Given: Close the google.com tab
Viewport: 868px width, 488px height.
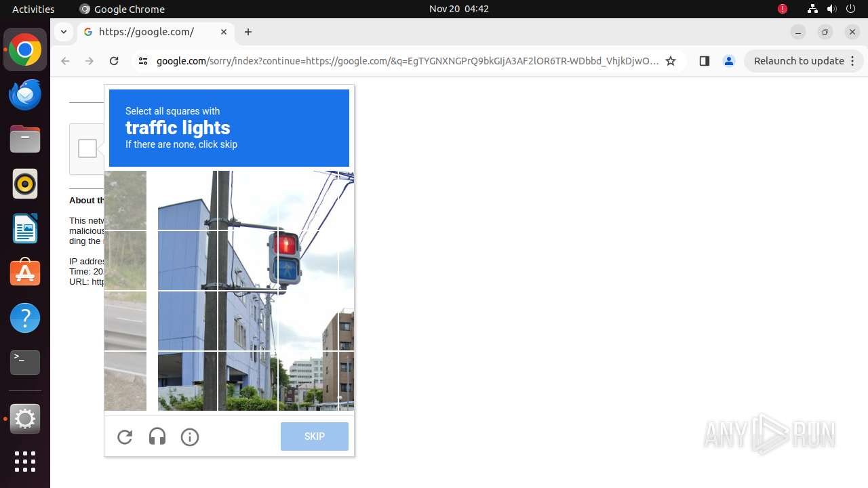Looking at the screenshot, I should 224,32.
